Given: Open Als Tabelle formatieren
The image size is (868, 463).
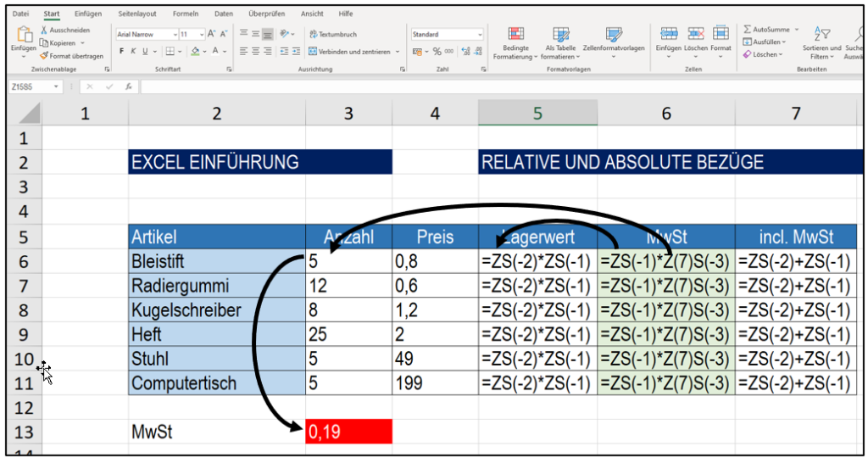Looking at the screenshot, I should pos(560,43).
